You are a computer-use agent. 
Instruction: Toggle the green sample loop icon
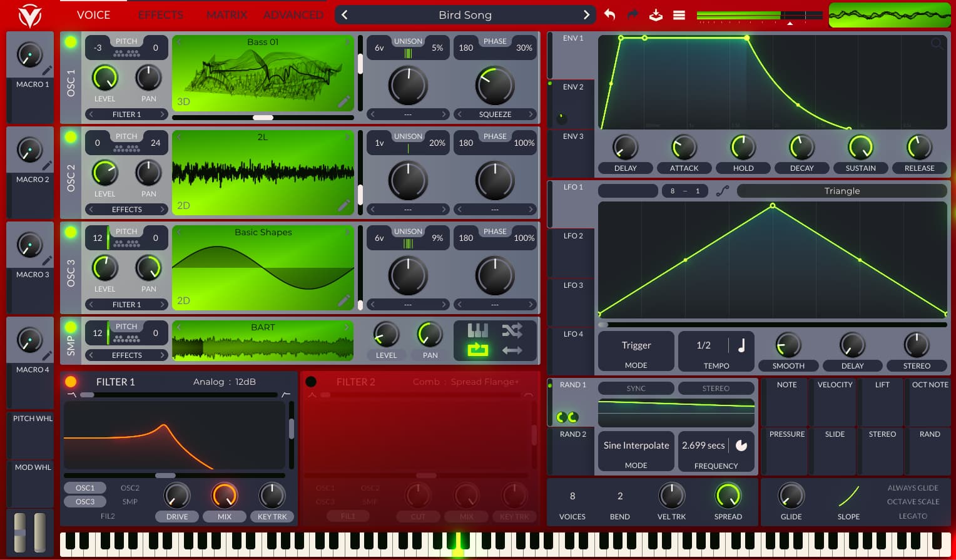pos(477,350)
